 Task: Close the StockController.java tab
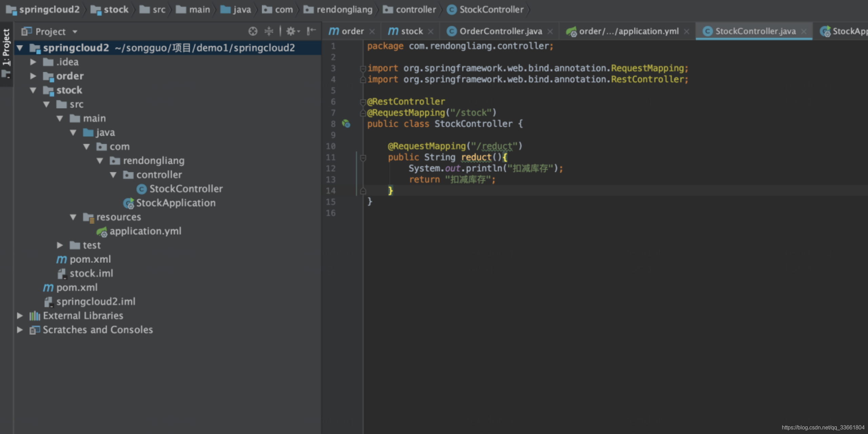[804, 32]
